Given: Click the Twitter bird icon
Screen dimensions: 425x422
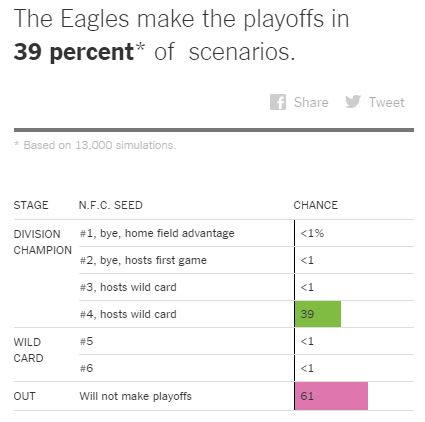Looking at the screenshot, I should 353,101.
